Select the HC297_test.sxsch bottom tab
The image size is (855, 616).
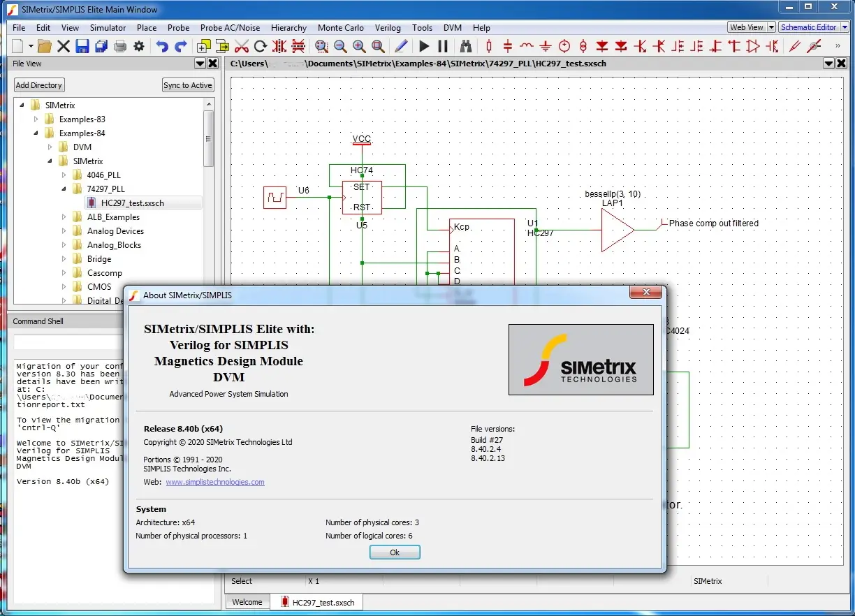click(316, 602)
